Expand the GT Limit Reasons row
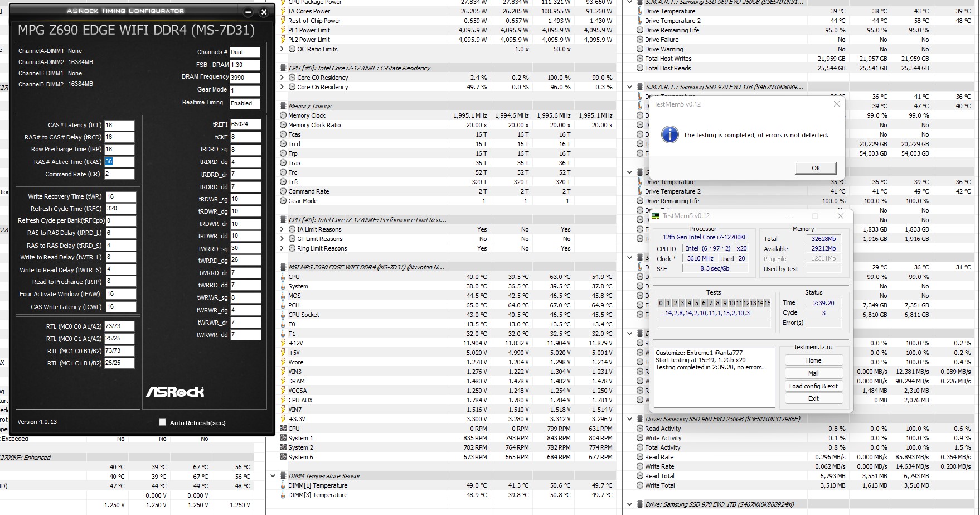The image size is (980, 515). coord(282,239)
